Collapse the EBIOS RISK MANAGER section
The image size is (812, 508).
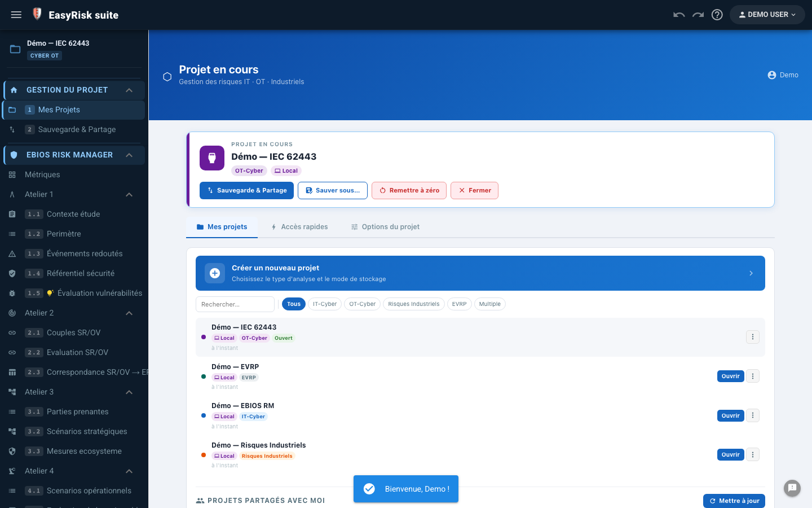(129, 155)
